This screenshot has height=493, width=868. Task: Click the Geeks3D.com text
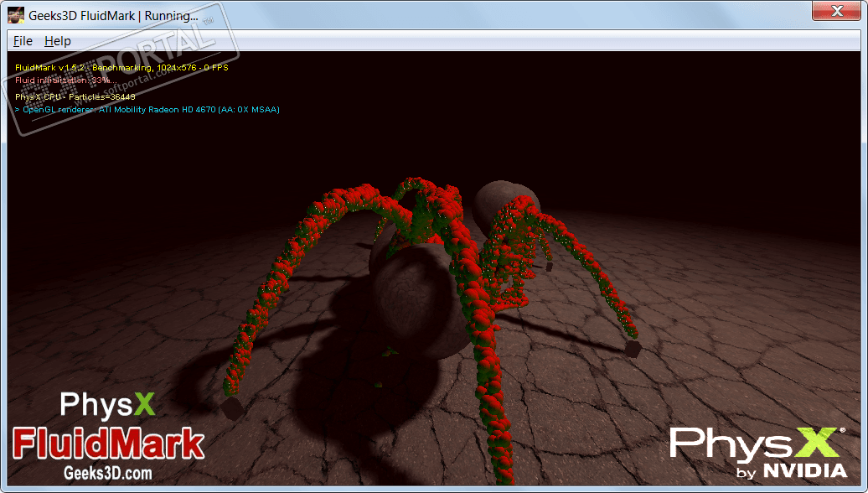(x=108, y=473)
